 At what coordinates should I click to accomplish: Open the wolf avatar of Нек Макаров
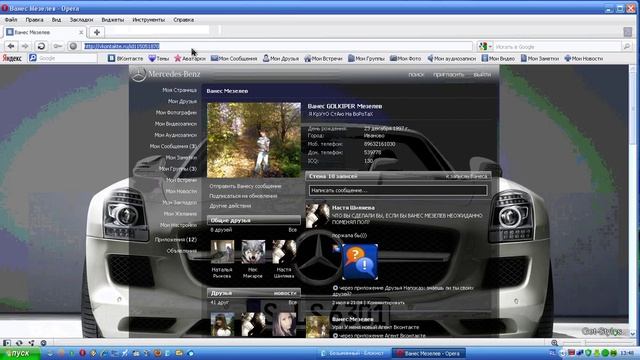pyautogui.click(x=253, y=251)
